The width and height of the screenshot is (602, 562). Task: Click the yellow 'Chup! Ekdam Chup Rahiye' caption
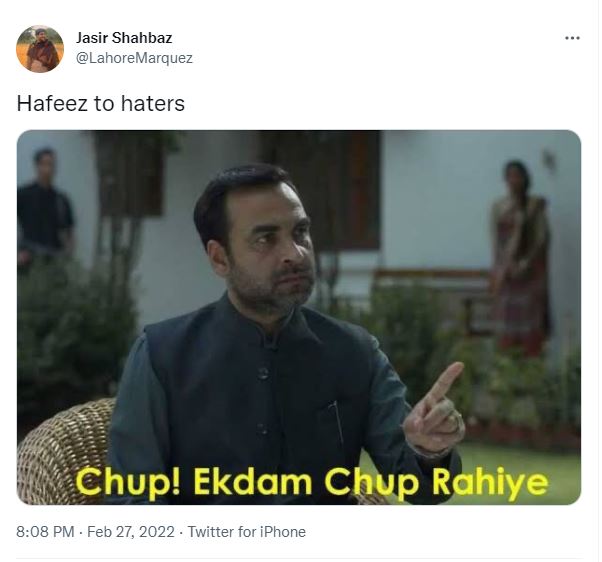click(311, 482)
